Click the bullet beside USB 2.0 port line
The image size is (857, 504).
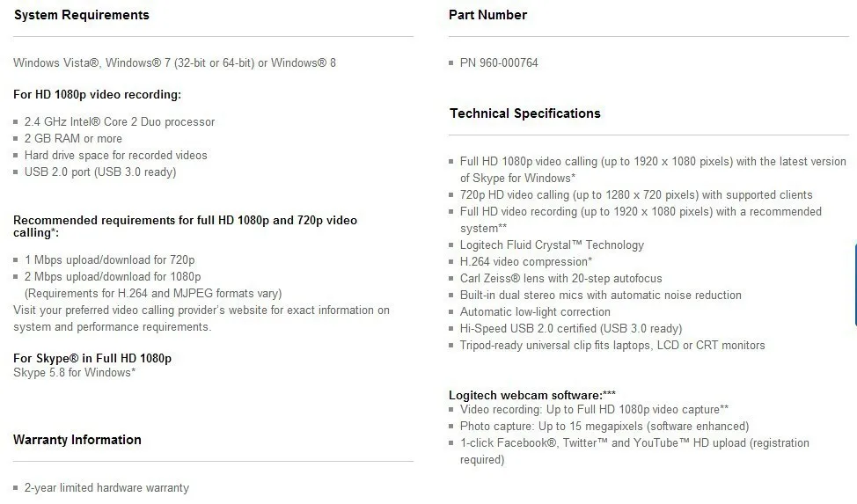pyautogui.click(x=16, y=172)
